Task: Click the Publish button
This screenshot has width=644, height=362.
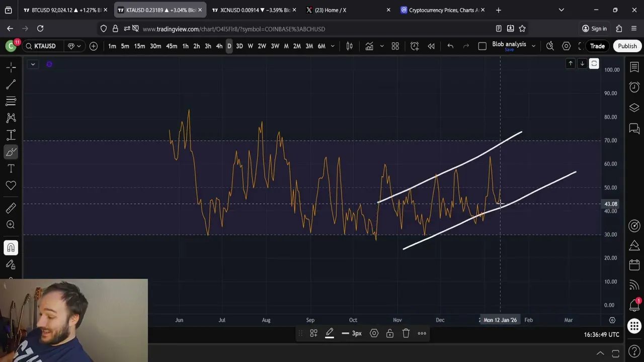Action: tap(627, 46)
